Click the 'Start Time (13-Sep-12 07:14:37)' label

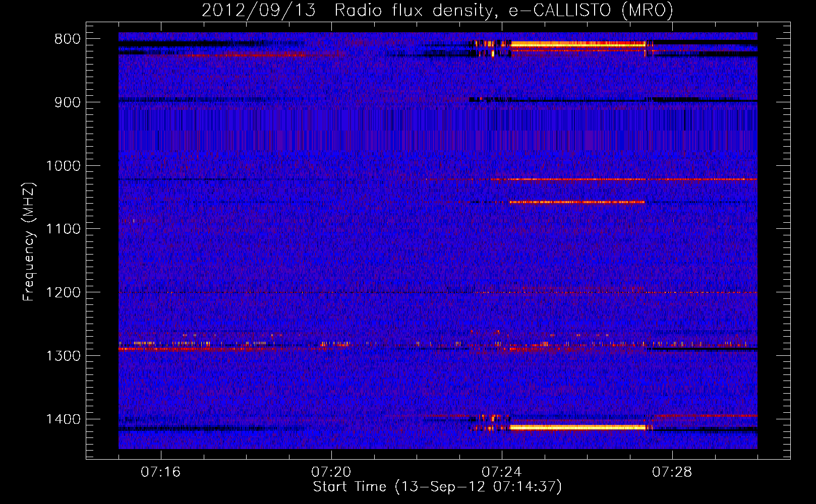(x=437, y=487)
